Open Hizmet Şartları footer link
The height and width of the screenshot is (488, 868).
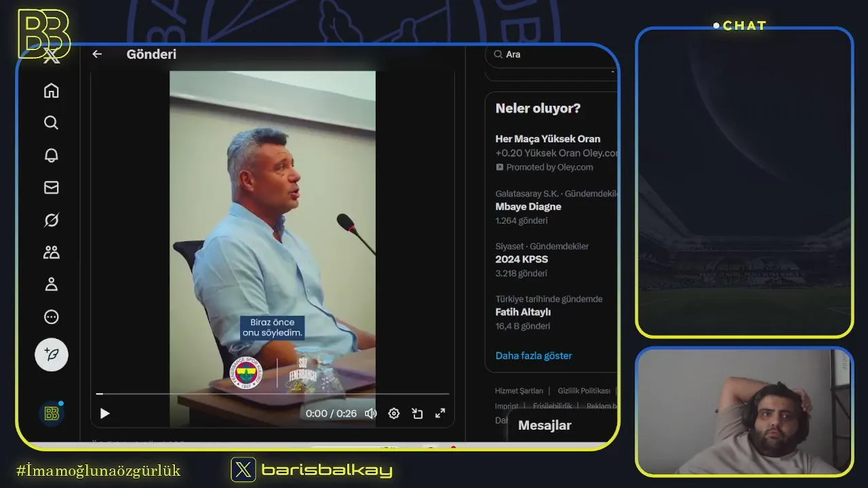pos(519,391)
